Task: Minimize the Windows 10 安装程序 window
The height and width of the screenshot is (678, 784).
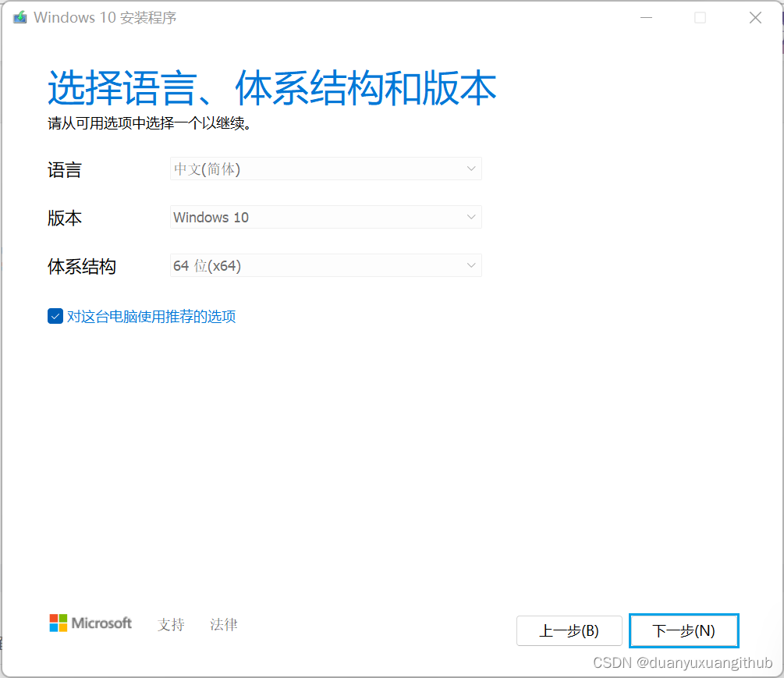Action: coord(647,18)
